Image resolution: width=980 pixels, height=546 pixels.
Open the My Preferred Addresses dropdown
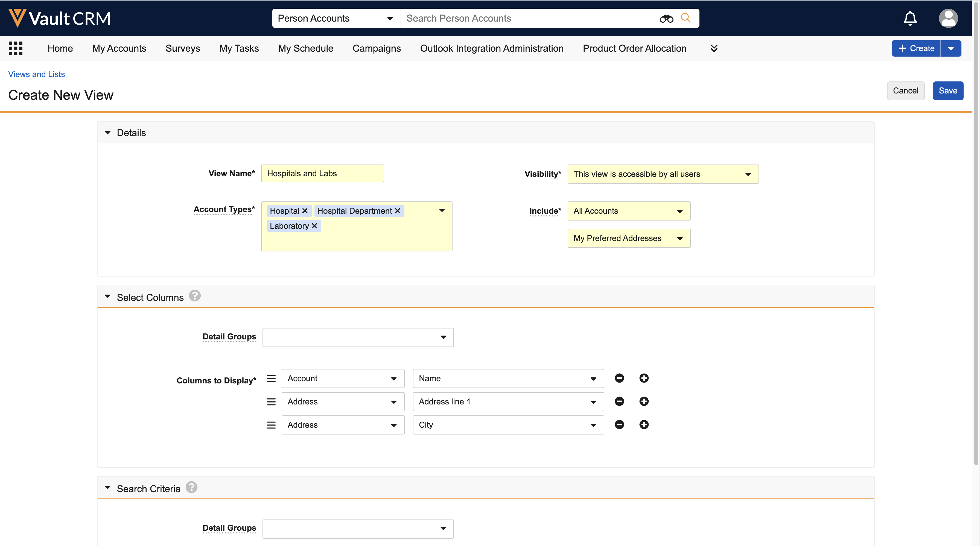pyautogui.click(x=628, y=238)
